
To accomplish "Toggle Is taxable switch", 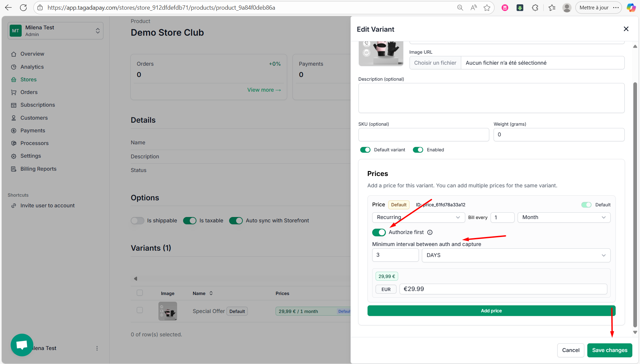I will click(190, 221).
